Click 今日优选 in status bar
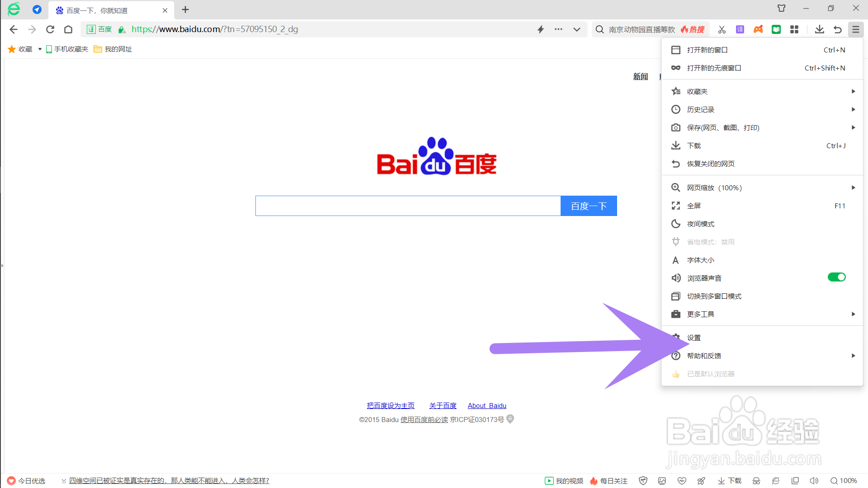This screenshot has width=868, height=488. (x=26, y=481)
